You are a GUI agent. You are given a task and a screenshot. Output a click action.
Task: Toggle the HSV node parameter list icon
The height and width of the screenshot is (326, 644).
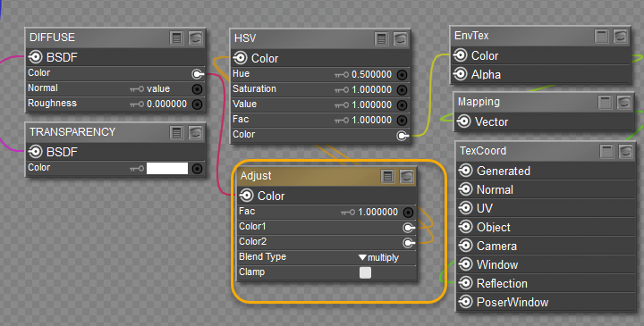[x=382, y=39]
